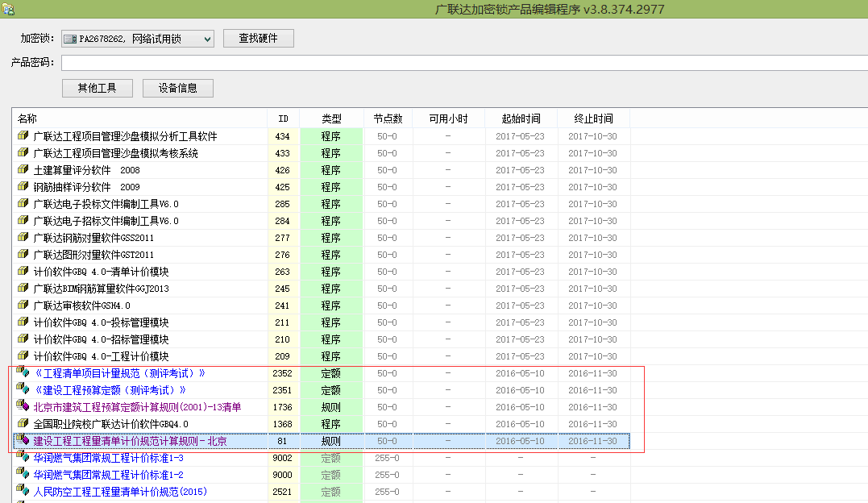The height and width of the screenshot is (503, 868).
Task: Click icon beside 华润燃气集团常规工程计价标准1-3
Action: pyautogui.click(x=23, y=456)
